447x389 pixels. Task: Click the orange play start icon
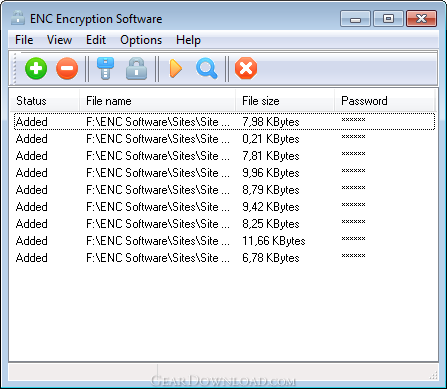point(176,68)
